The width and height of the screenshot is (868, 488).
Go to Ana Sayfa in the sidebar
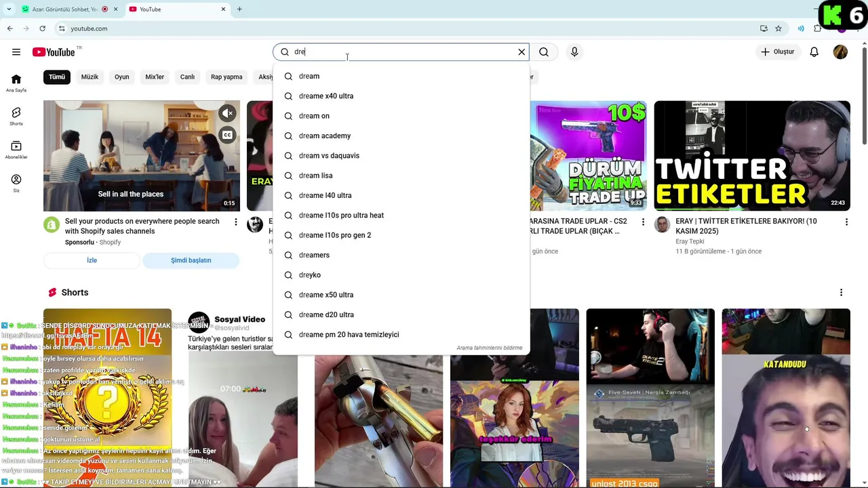click(16, 83)
